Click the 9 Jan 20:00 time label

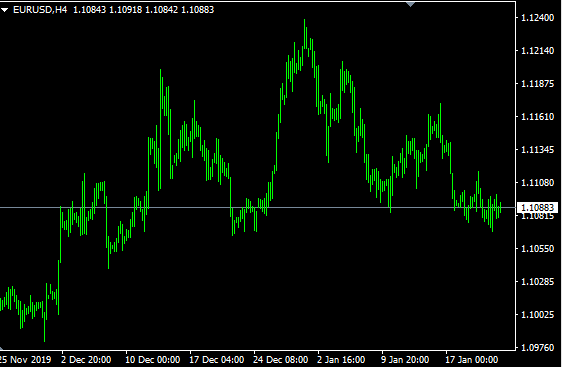[x=405, y=359]
